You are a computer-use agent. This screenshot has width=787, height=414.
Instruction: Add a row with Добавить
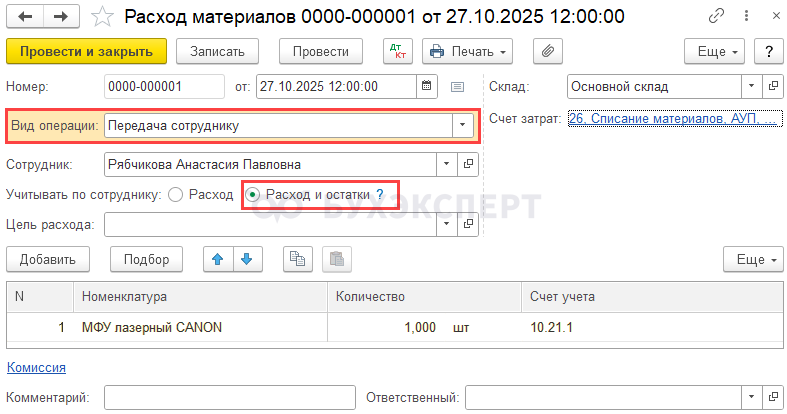(x=48, y=259)
